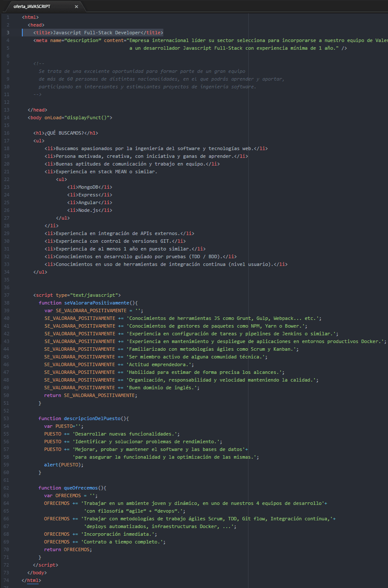Click function name descripcionDelPuesto
The height and width of the screenshot is (588, 388).
point(92,418)
